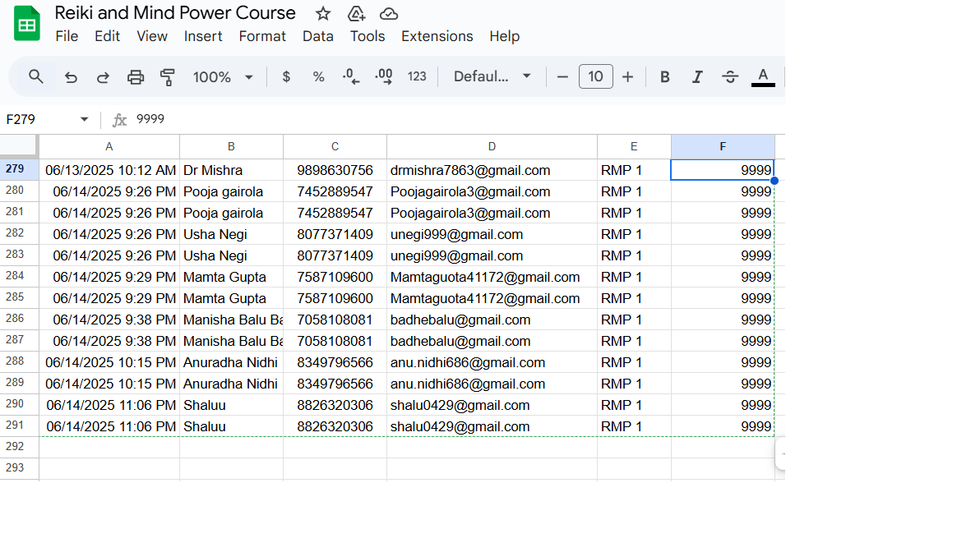The width and height of the screenshot is (980, 552).
Task: Open the Extensions menu
Action: pyautogui.click(x=437, y=36)
